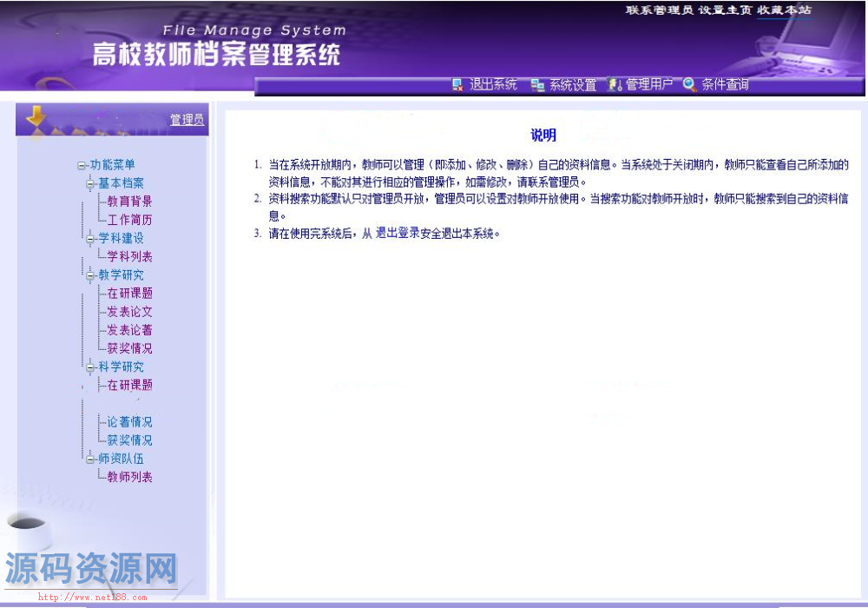Collapse the 教学研究 tree branch
Screen dimensions: 868x608
(x=90, y=275)
